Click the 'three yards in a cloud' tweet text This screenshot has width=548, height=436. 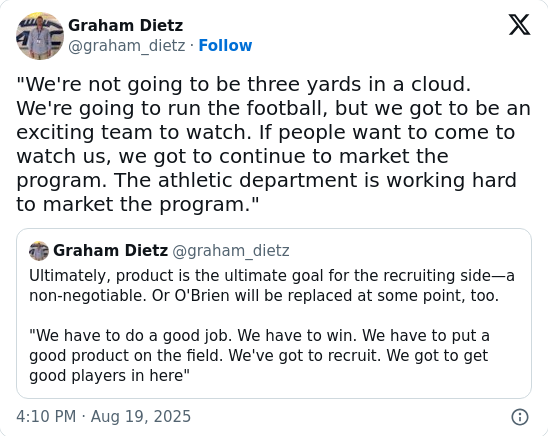274,144
